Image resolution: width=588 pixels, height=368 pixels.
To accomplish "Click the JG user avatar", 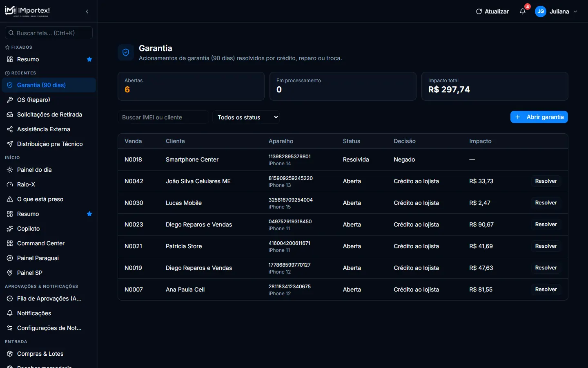I will [x=541, y=11].
